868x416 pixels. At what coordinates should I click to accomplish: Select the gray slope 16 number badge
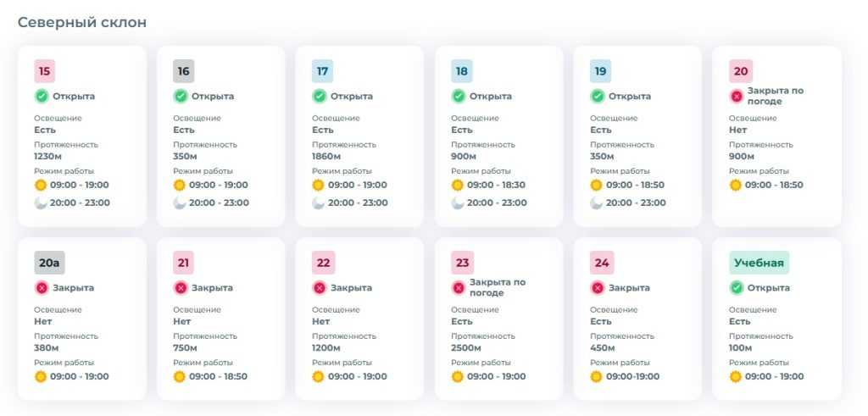[183, 71]
